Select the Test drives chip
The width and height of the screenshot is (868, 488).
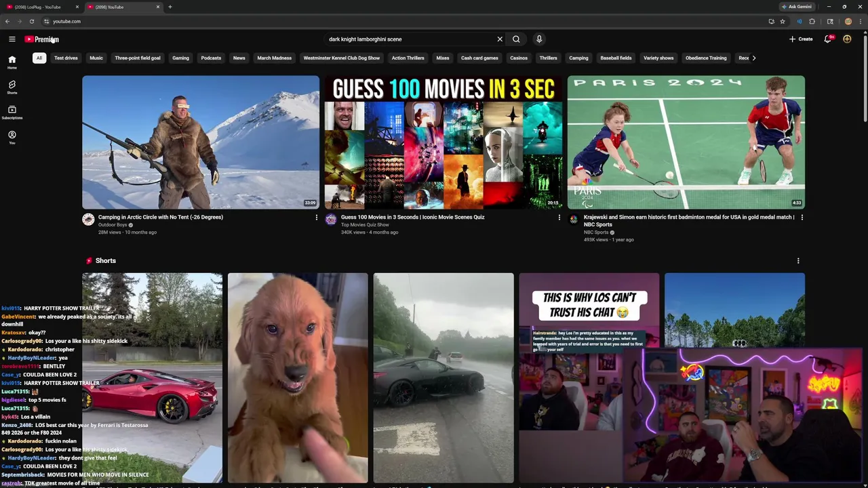click(x=66, y=58)
